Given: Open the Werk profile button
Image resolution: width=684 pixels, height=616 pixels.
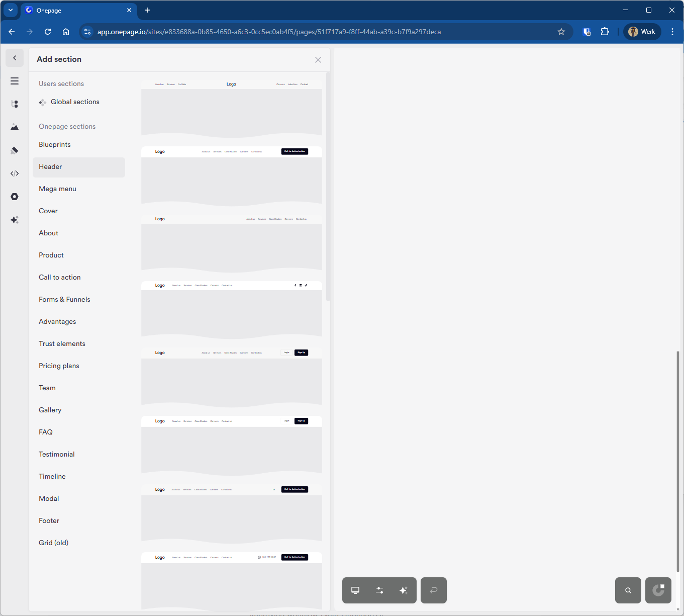Looking at the screenshot, I should (642, 32).
